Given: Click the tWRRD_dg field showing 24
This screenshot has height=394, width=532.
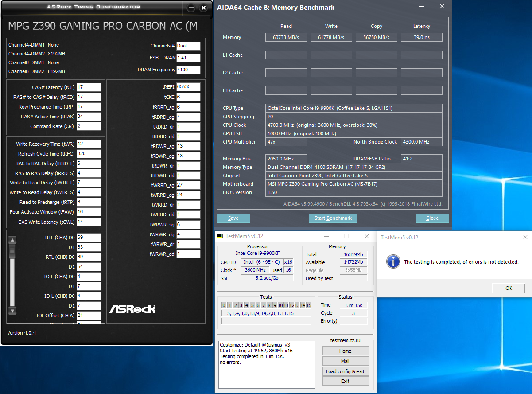Looking at the screenshot, I should [x=188, y=195].
